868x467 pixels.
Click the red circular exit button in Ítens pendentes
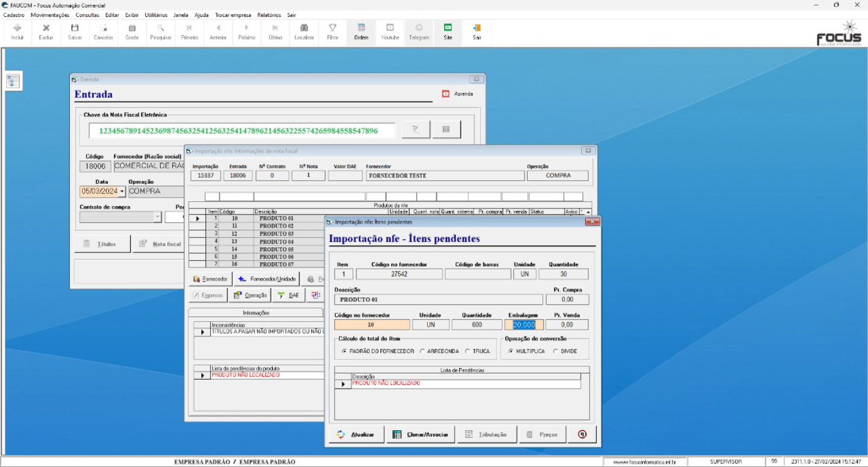[x=582, y=434]
